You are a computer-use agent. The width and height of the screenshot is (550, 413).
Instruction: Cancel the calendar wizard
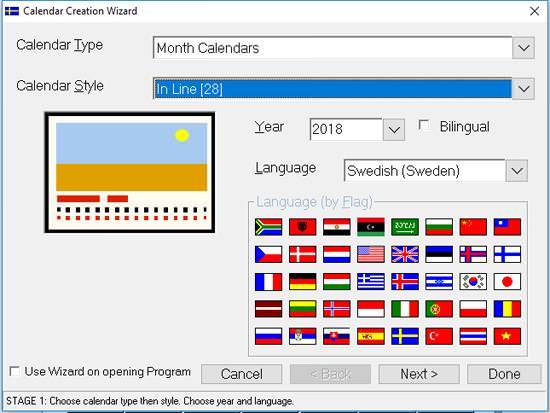coord(242,374)
